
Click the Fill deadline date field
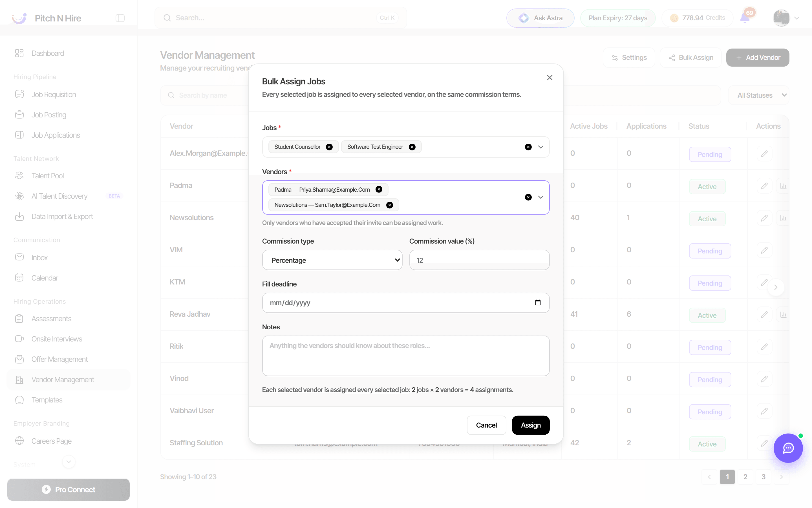(406, 303)
